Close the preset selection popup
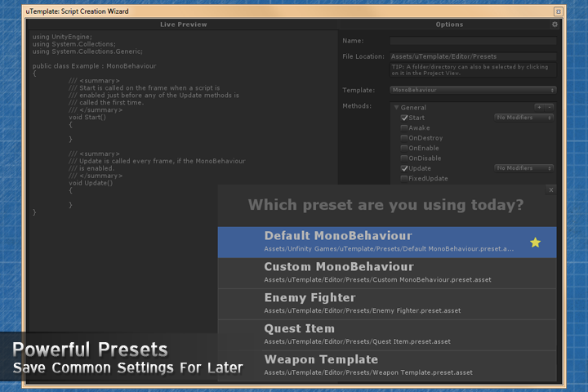 click(x=551, y=189)
